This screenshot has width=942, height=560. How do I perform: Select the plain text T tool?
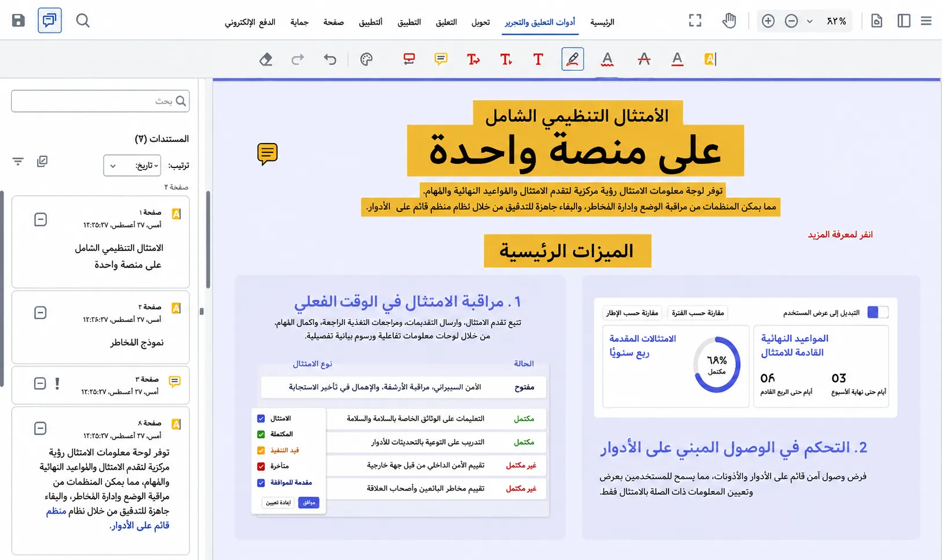pos(538,59)
